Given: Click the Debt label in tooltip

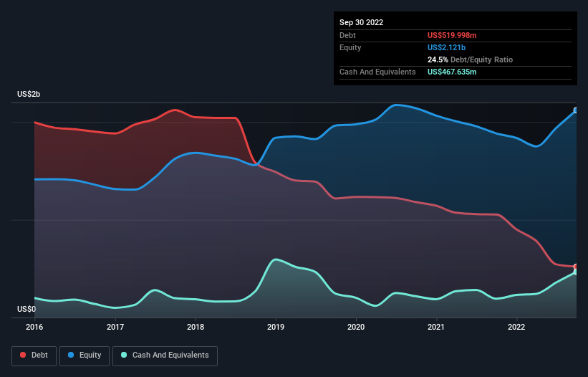Looking at the screenshot, I should click(x=347, y=35).
